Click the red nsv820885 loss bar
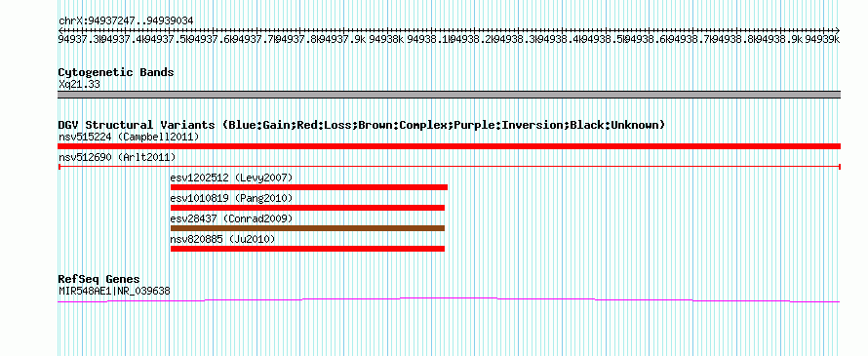868x356 pixels. (308, 249)
